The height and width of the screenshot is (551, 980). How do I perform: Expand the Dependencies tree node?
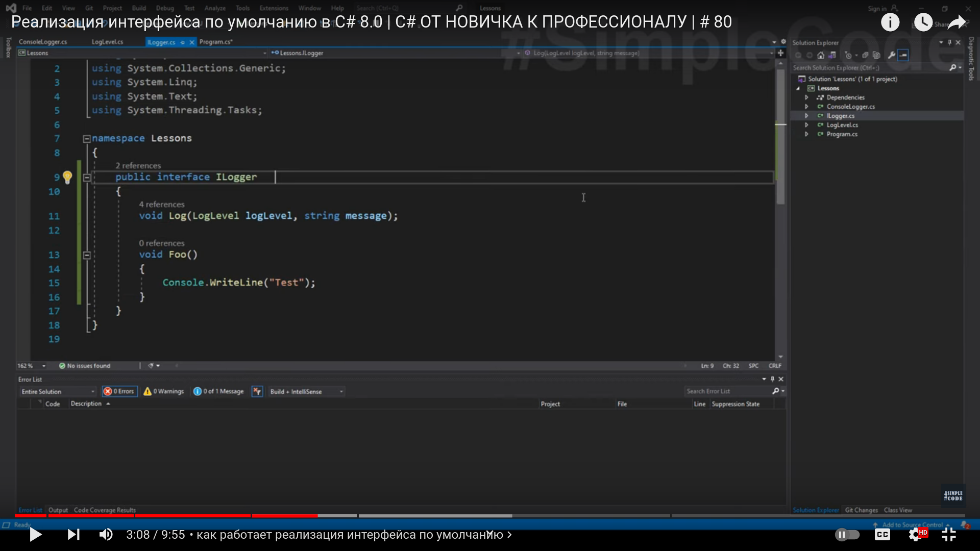pyautogui.click(x=806, y=97)
